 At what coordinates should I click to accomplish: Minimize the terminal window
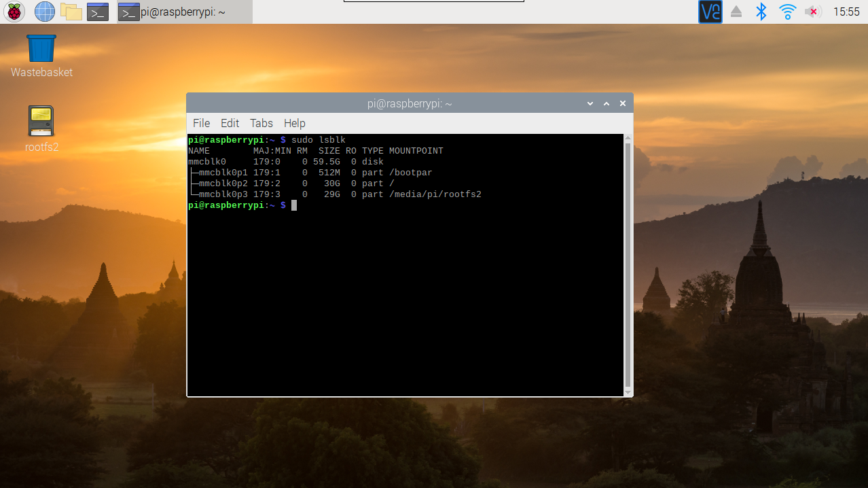pos(590,103)
